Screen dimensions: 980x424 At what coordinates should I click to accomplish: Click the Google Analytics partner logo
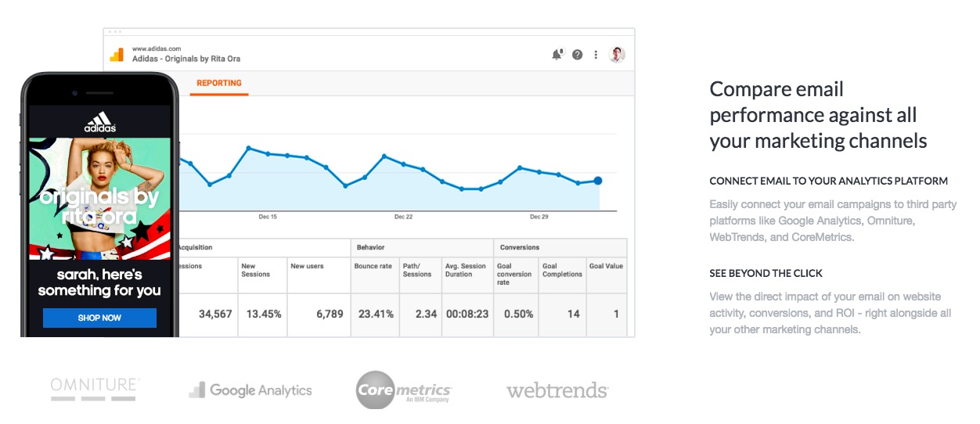[x=250, y=390]
